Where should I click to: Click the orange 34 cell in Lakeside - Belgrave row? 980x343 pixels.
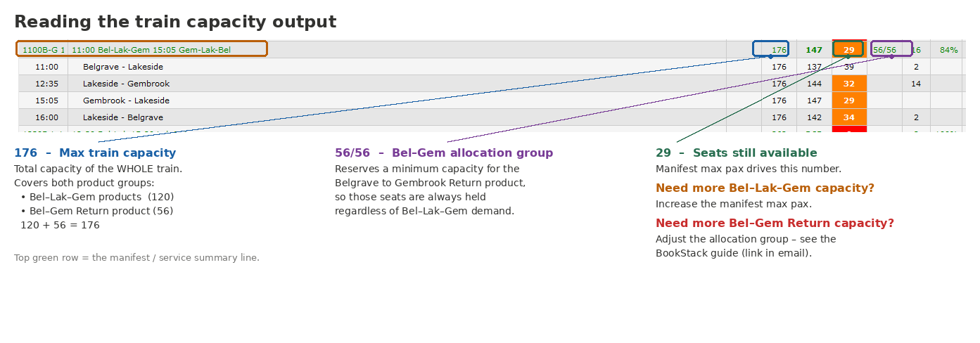point(849,117)
